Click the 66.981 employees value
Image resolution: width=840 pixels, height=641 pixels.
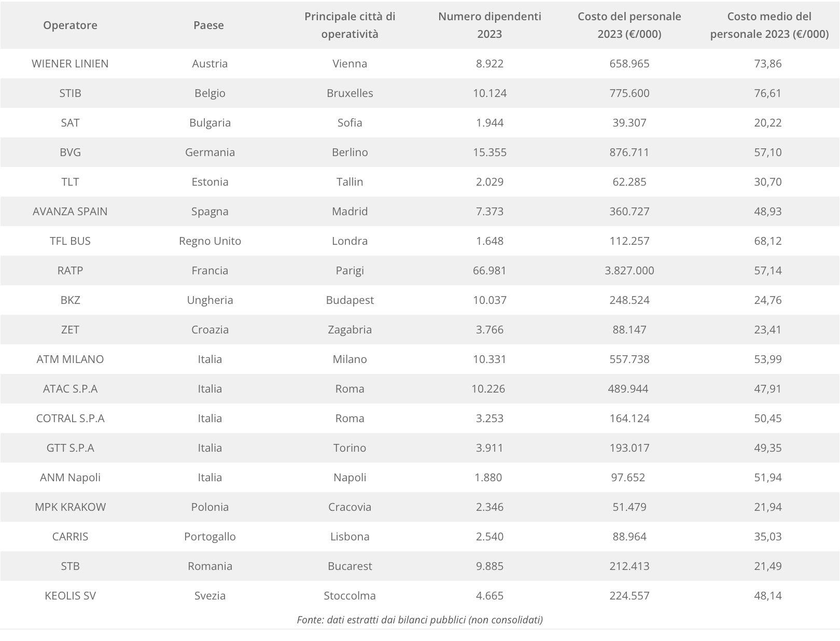click(x=489, y=270)
